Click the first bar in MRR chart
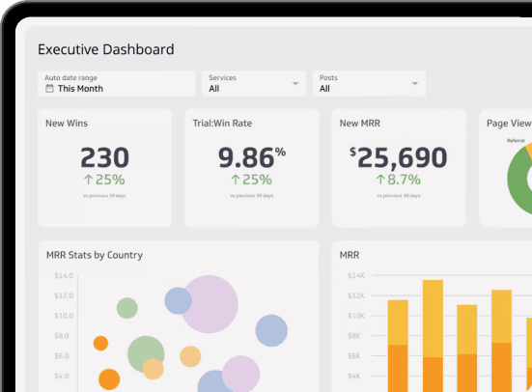The width and height of the screenshot is (532, 392). 398,346
